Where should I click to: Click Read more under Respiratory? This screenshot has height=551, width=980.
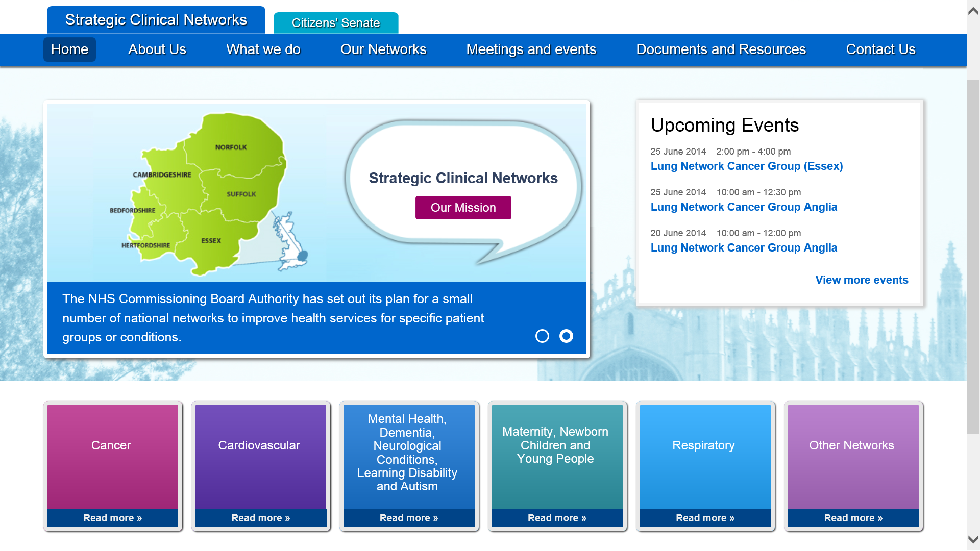pyautogui.click(x=705, y=518)
